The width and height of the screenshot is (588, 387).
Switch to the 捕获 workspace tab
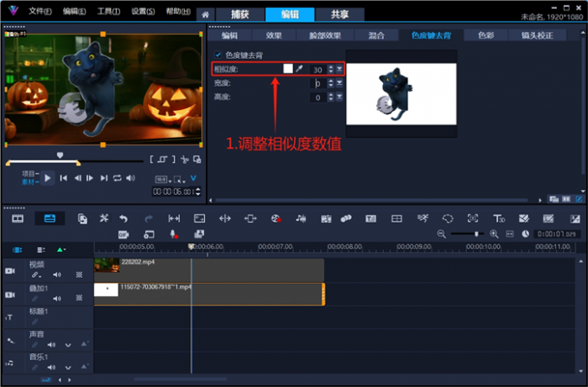pos(240,15)
